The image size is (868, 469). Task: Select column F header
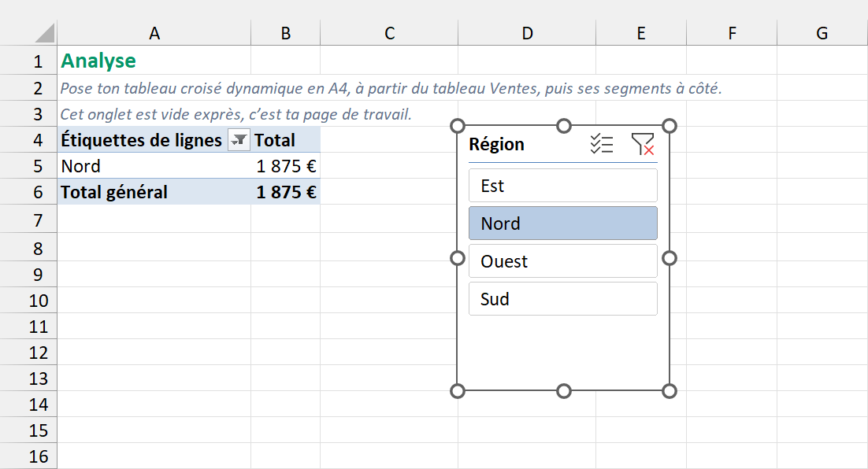click(732, 33)
